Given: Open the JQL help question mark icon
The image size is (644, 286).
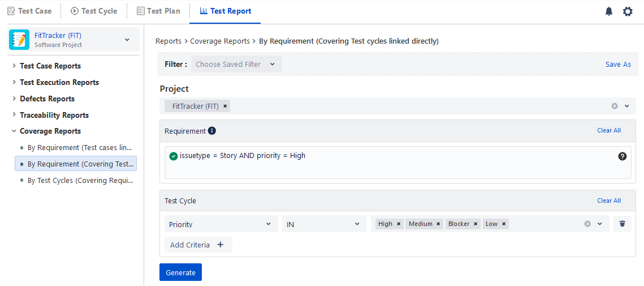Looking at the screenshot, I should pyautogui.click(x=623, y=156).
